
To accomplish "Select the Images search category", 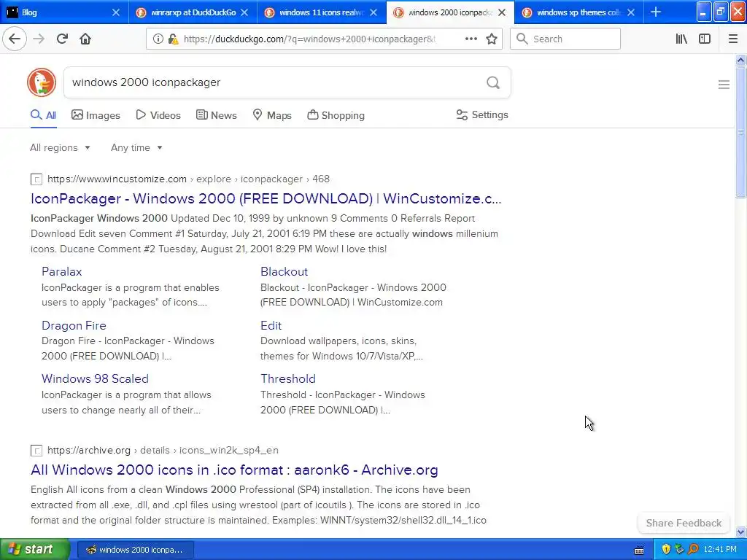I will click(x=96, y=115).
